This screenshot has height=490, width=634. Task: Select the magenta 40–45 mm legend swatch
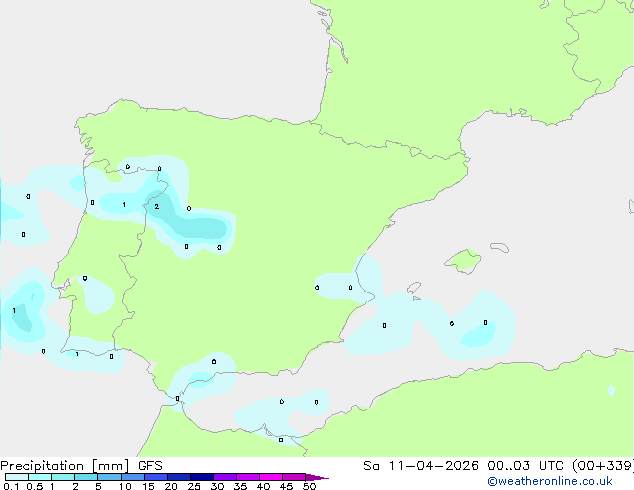pos(271,477)
